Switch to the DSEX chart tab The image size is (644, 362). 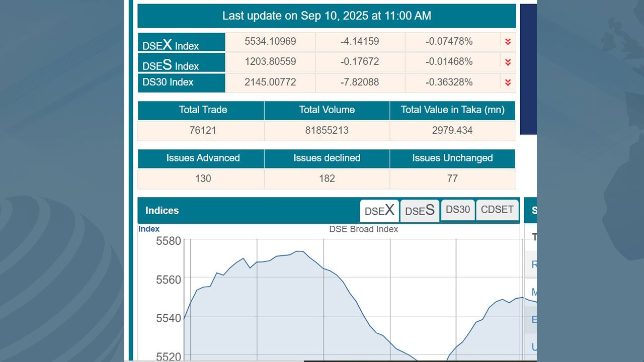pos(379,211)
